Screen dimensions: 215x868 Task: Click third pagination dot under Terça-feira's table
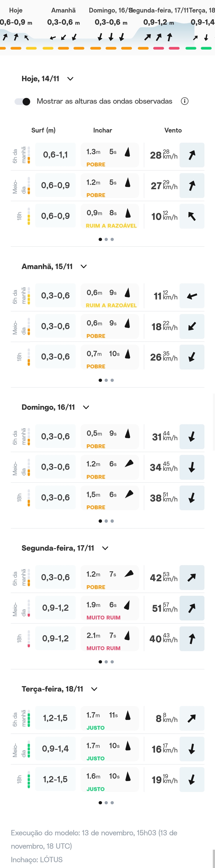click(x=112, y=803)
